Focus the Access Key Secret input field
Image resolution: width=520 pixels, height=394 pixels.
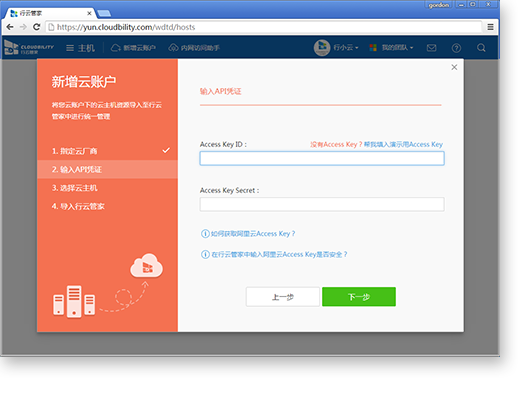pos(322,204)
